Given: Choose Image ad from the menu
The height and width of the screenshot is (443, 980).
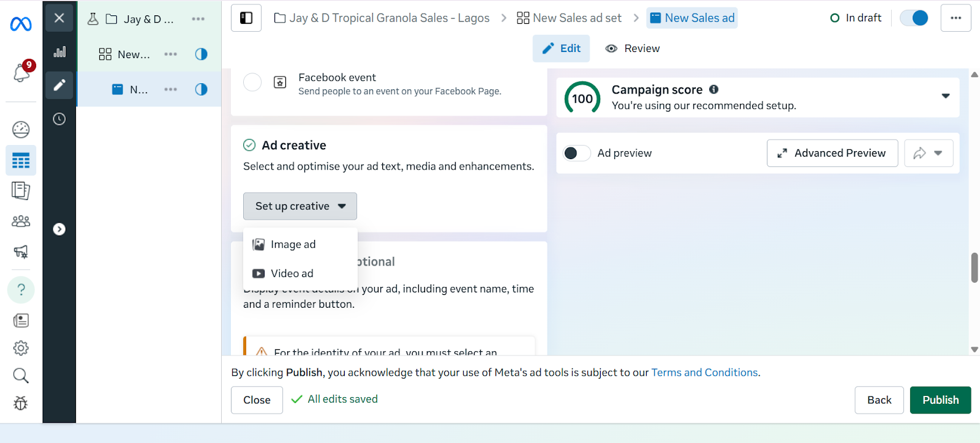Looking at the screenshot, I should [x=300, y=244].
